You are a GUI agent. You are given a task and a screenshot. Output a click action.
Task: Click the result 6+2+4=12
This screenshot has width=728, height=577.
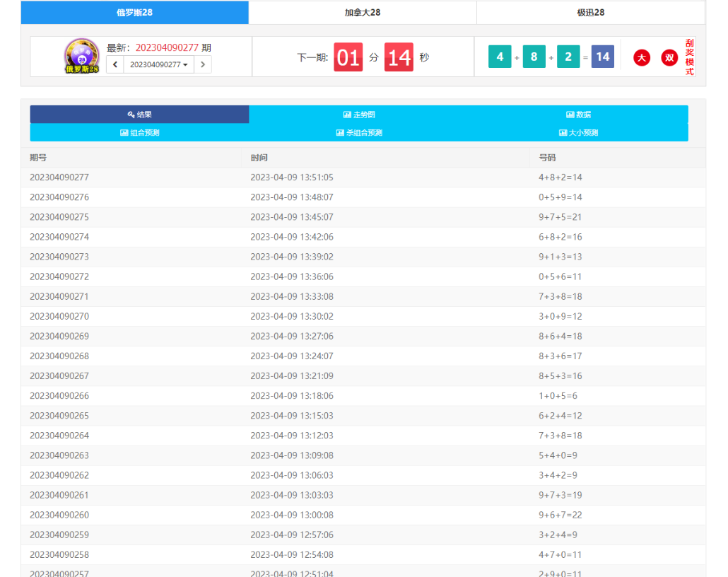pyautogui.click(x=560, y=415)
